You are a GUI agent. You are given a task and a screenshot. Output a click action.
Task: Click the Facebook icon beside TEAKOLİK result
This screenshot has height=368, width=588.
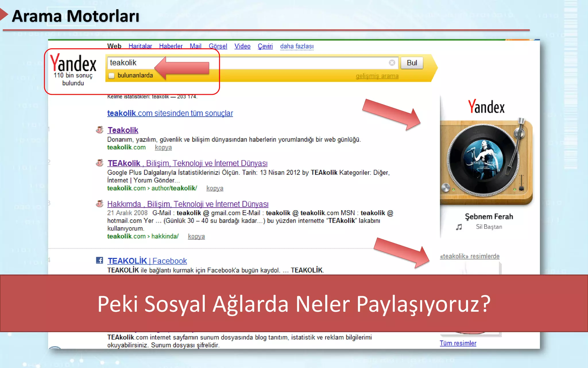[99, 260]
